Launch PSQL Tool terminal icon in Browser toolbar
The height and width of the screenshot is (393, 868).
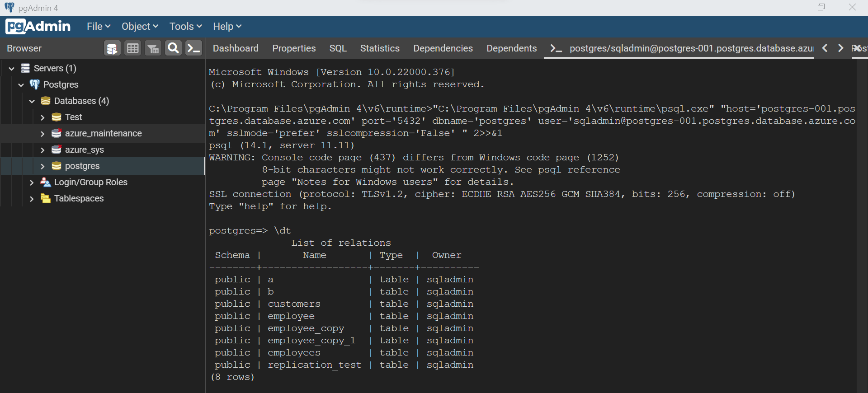tap(193, 48)
